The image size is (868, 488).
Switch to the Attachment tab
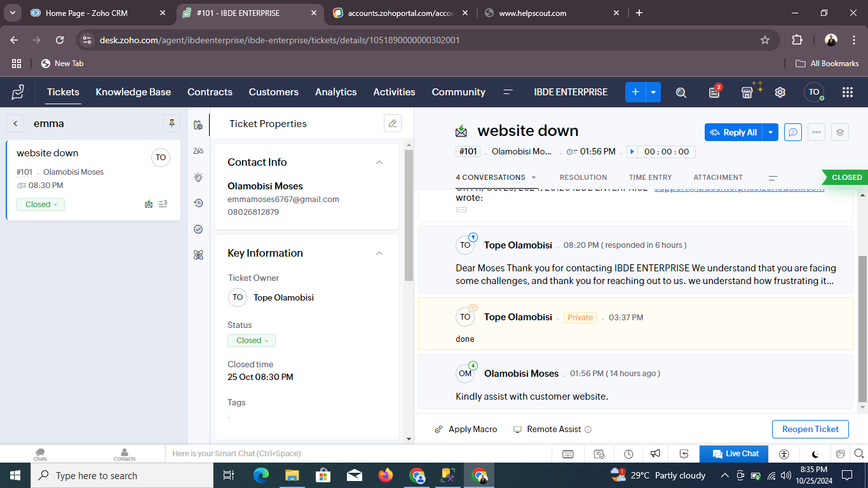[718, 178]
